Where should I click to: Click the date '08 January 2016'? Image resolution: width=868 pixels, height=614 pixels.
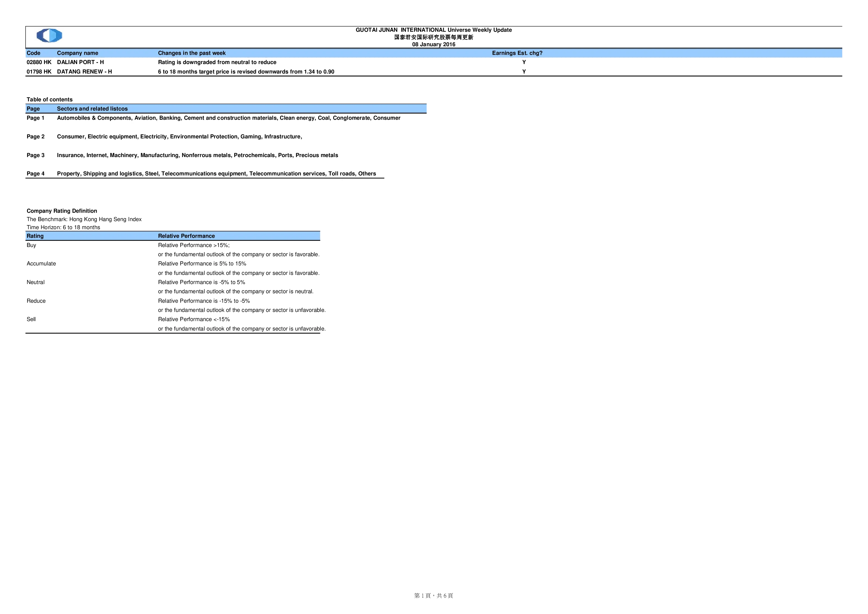434,44
